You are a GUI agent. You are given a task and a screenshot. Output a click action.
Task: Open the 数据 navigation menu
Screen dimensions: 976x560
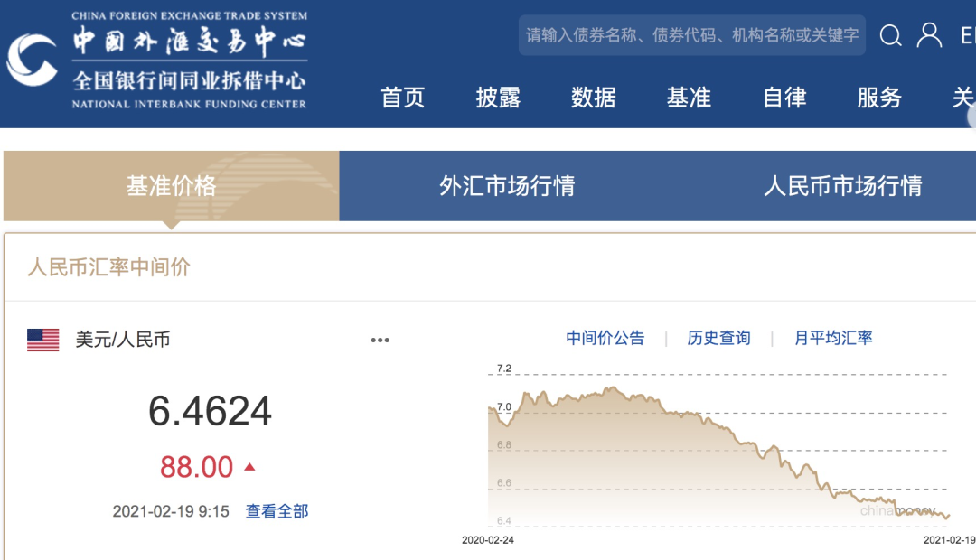click(x=593, y=98)
